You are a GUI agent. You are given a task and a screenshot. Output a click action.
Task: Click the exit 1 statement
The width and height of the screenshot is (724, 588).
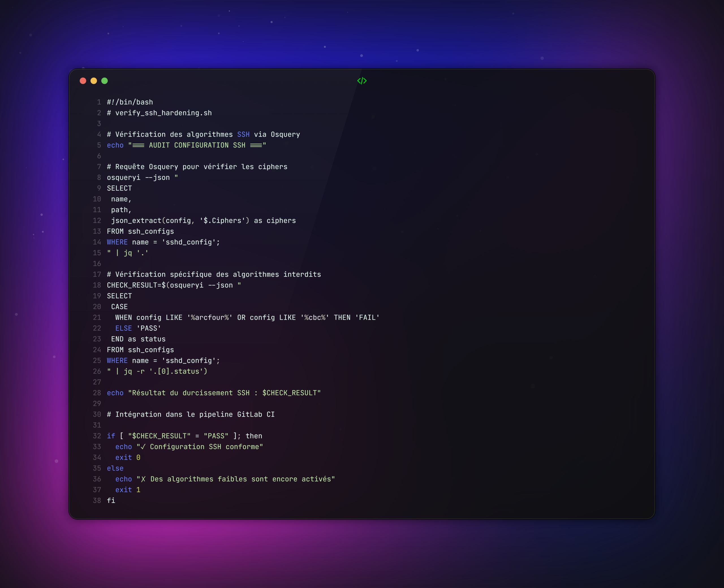pyautogui.click(x=128, y=490)
